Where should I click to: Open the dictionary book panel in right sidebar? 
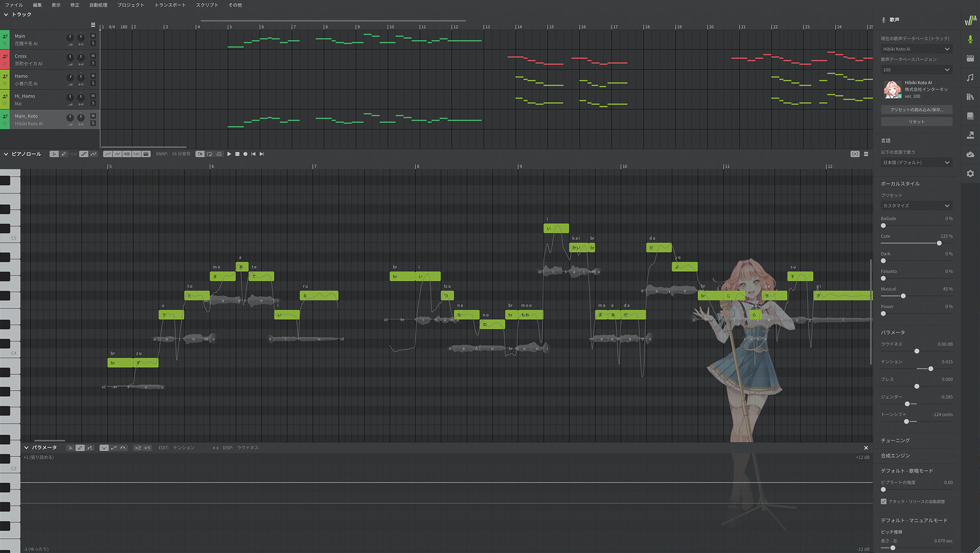[970, 116]
